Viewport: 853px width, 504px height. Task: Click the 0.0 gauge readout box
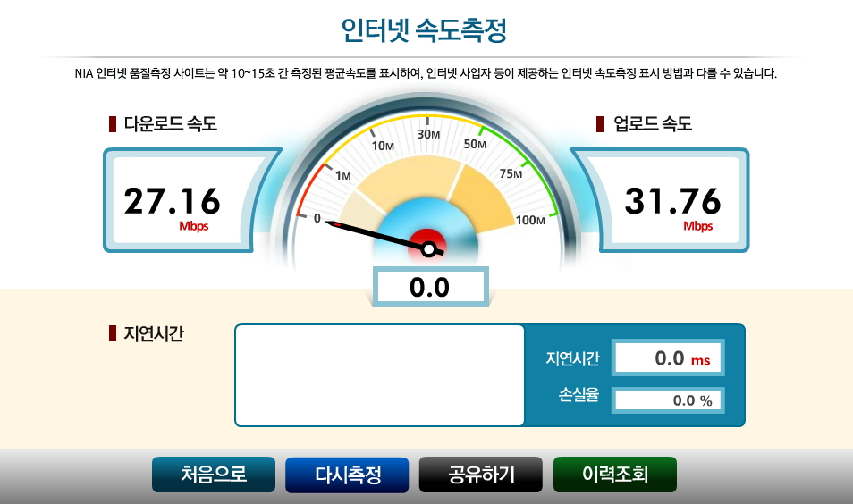coord(430,287)
